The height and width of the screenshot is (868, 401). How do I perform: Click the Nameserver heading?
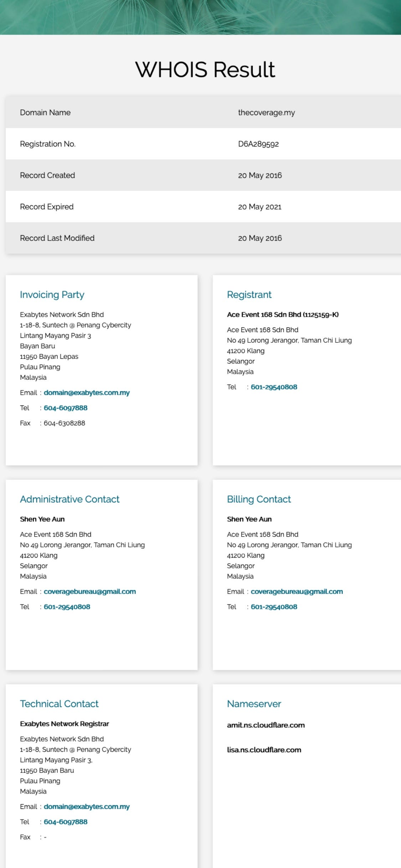click(254, 704)
